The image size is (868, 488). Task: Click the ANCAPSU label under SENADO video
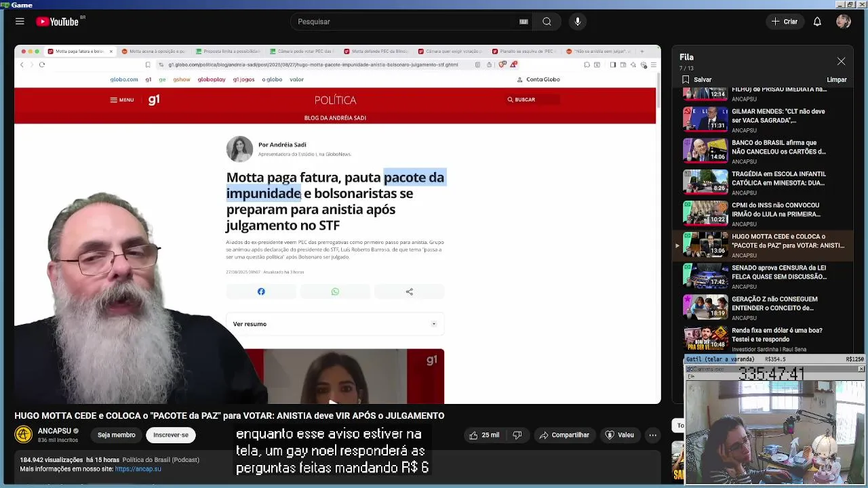pyautogui.click(x=744, y=287)
